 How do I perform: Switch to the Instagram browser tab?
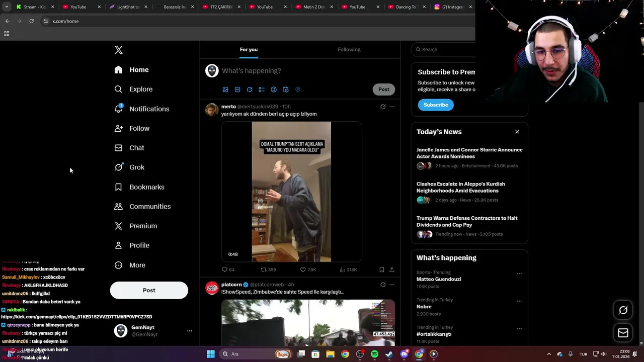point(453,7)
